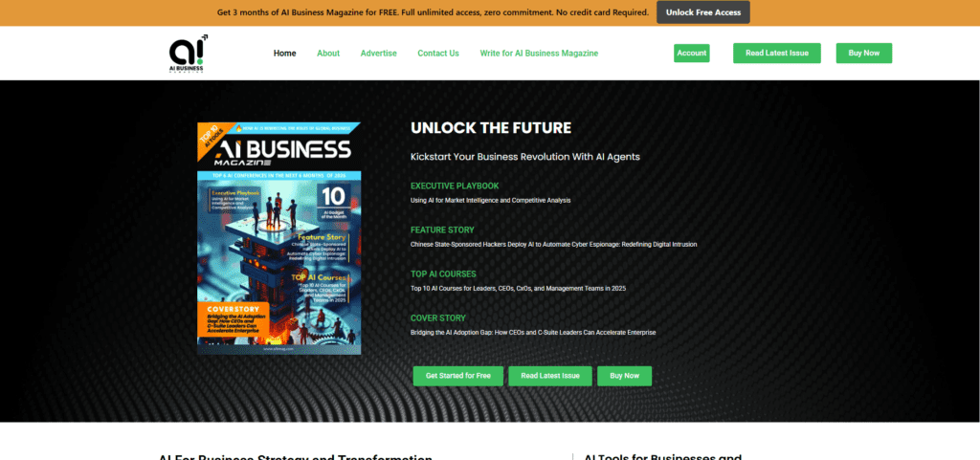
Task: Click the free 3 months promo banner text
Action: 433,12
